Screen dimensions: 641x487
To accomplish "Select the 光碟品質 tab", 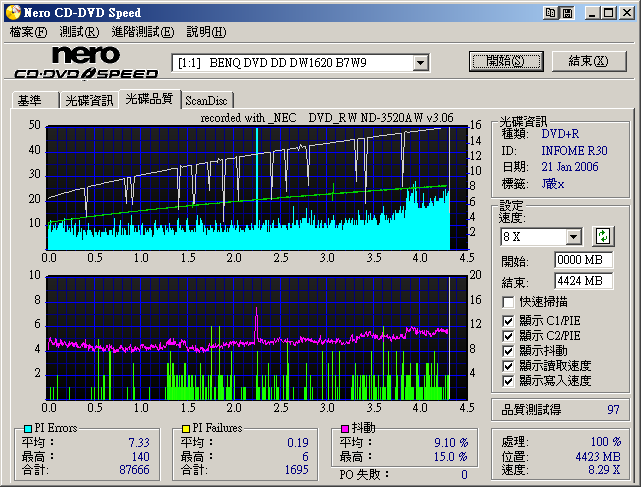I will (150, 99).
